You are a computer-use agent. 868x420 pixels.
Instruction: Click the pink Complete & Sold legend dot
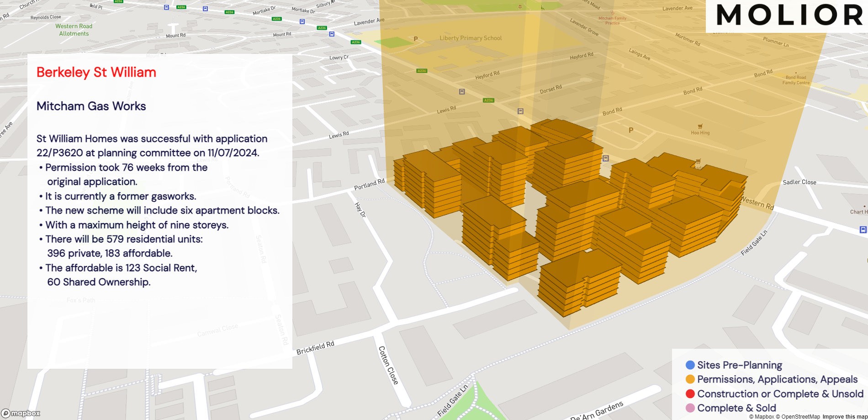(x=690, y=408)
